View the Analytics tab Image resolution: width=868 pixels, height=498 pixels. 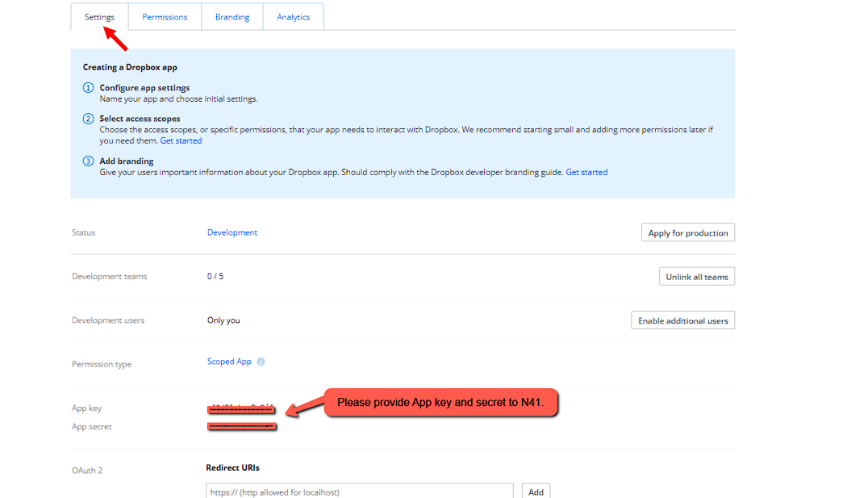[x=293, y=17]
